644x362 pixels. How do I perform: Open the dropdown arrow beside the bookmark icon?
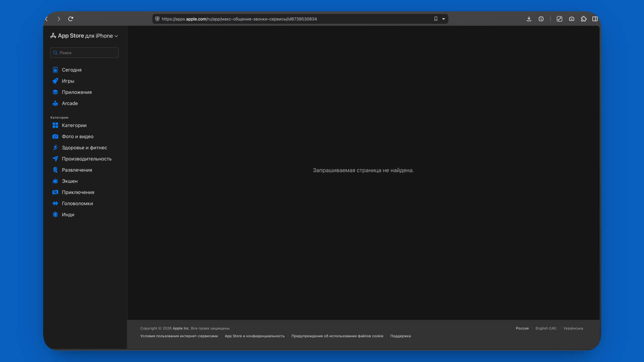(x=443, y=19)
